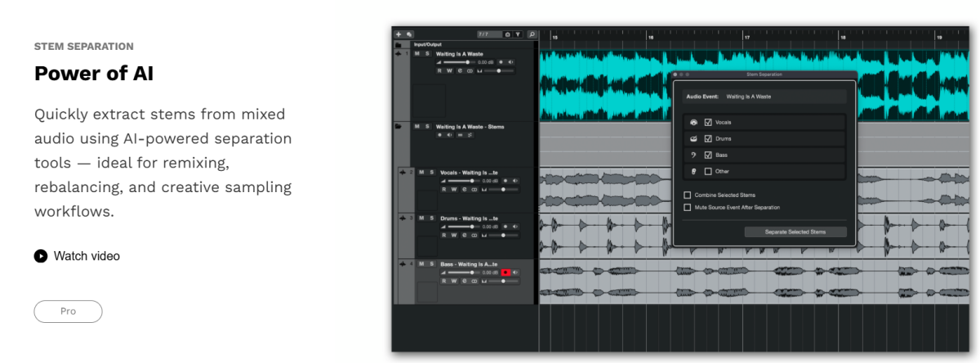Viewport: 980px width, 363px height.
Task: Uncheck the Drums stem checkbox
Action: [x=708, y=138]
